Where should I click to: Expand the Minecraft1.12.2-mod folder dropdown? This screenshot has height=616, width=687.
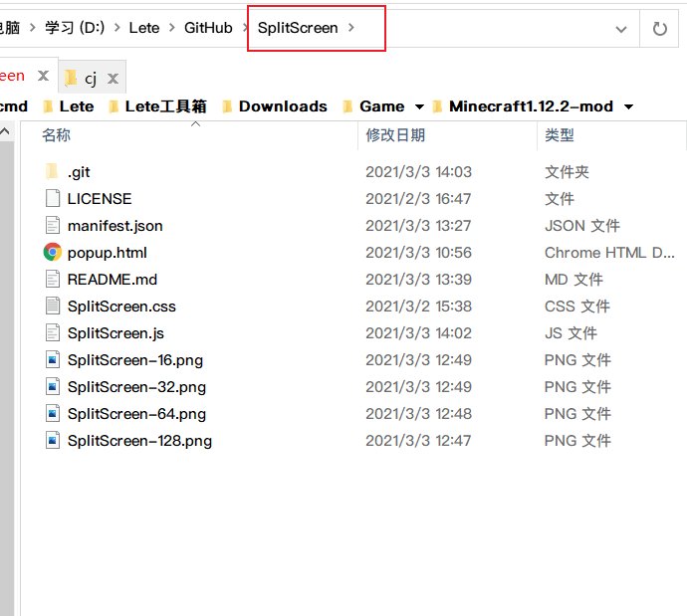628,106
